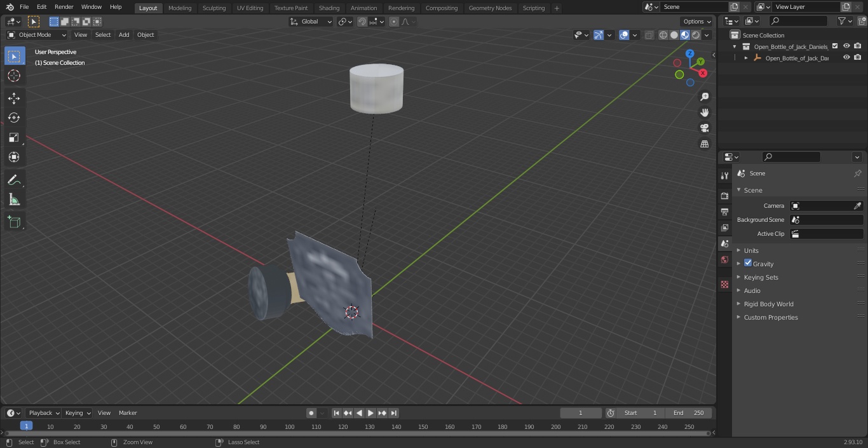This screenshot has width=868, height=448.
Task: Toggle X-ray mode
Action: [x=649, y=35]
